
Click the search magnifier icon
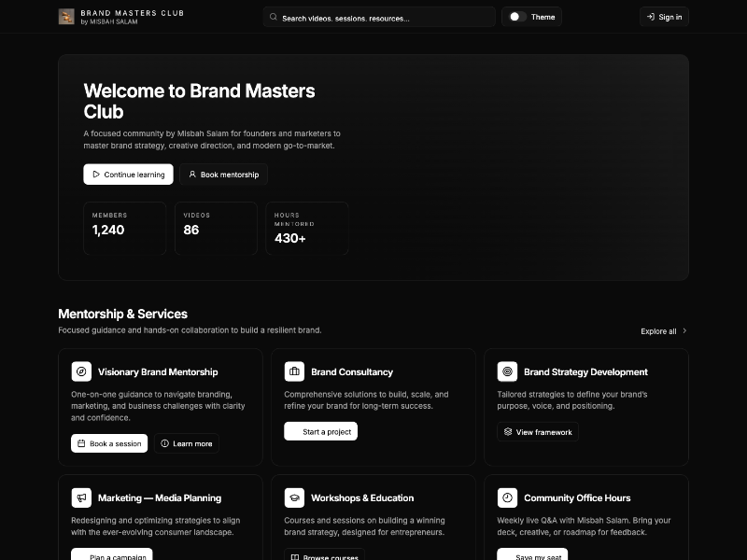pos(274,17)
